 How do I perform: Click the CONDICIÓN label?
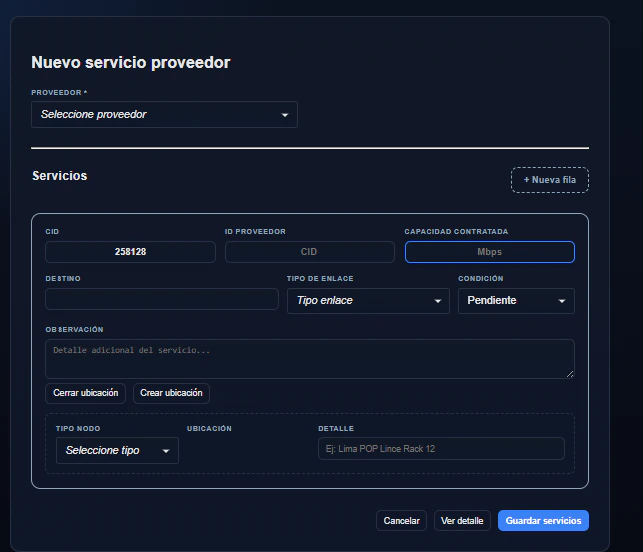point(481,278)
